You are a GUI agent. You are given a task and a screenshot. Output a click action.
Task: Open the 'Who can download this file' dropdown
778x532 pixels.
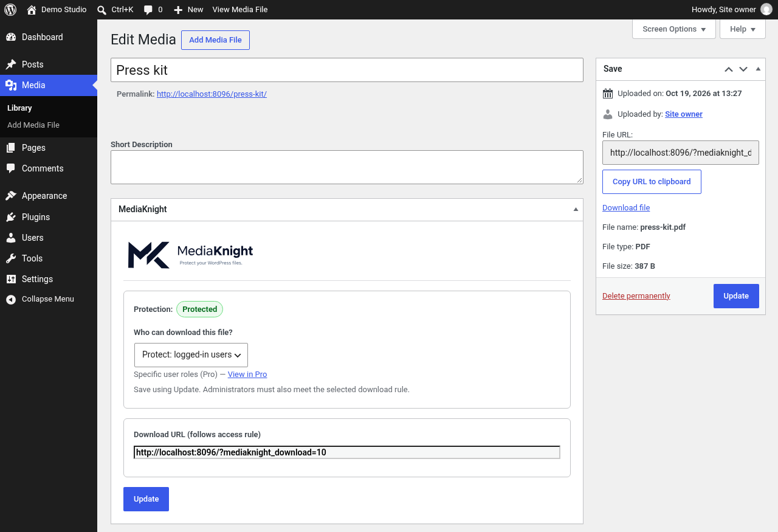pos(191,354)
